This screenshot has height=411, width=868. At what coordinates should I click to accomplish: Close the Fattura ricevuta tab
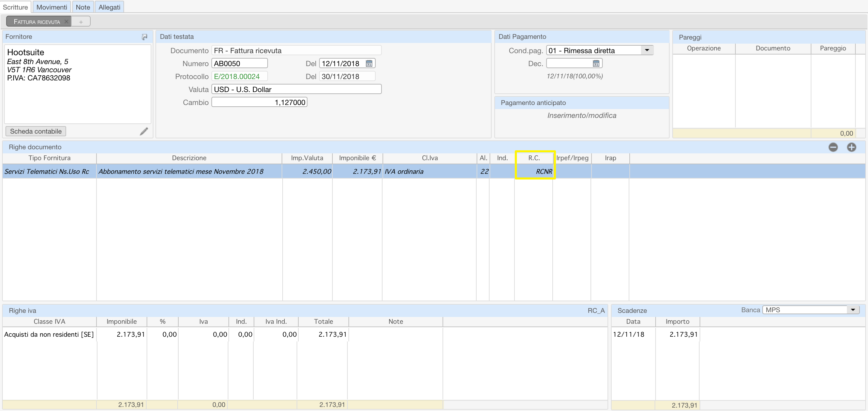tap(66, 21)
